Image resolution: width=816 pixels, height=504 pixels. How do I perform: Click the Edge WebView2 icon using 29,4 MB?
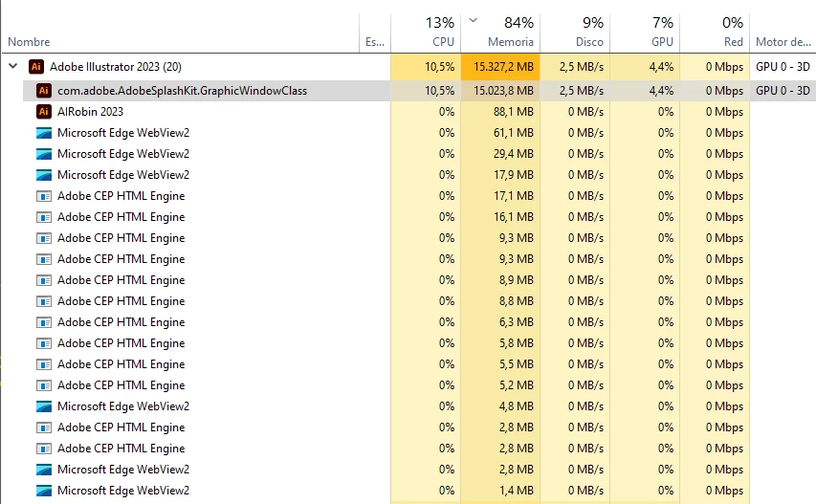pos(44,154)
